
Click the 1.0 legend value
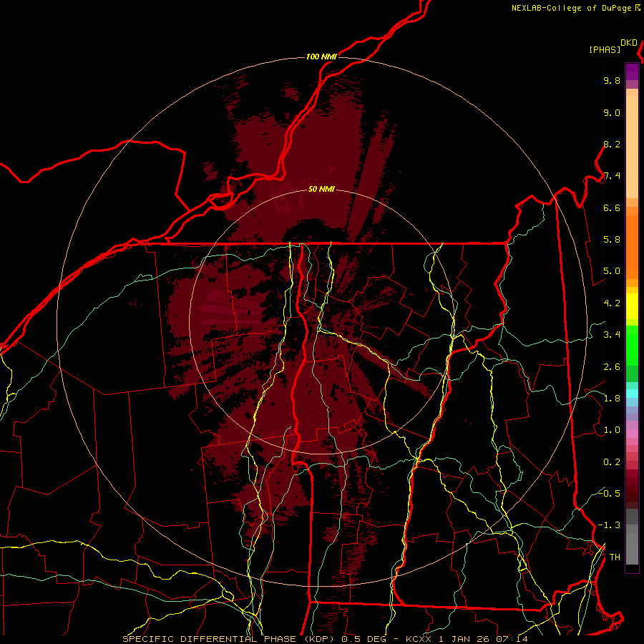pos(612,430)
